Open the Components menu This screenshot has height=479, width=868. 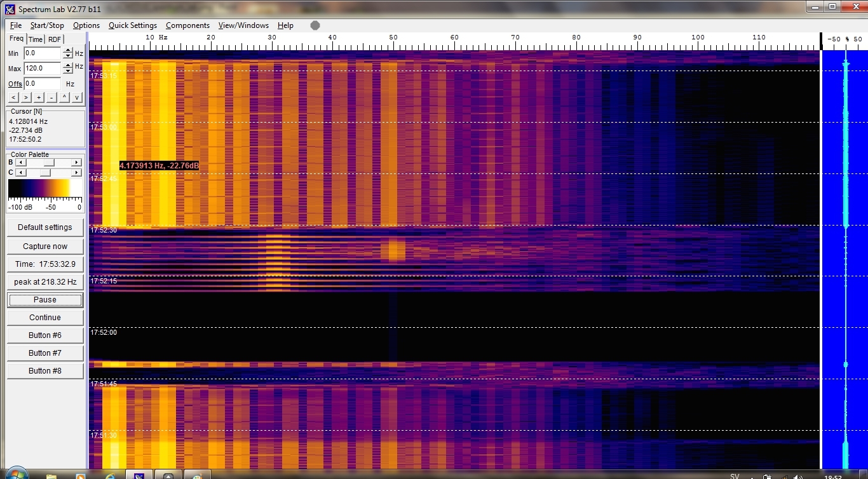[187, 25]
